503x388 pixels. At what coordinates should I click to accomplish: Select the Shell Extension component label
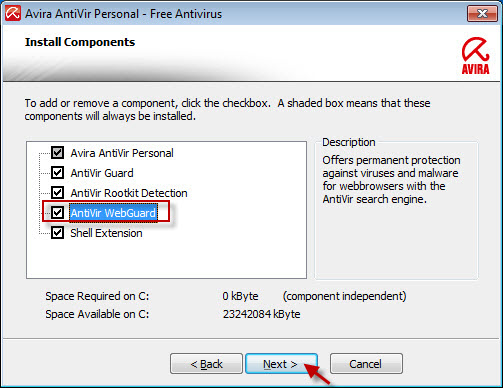(x=106, y=233)
